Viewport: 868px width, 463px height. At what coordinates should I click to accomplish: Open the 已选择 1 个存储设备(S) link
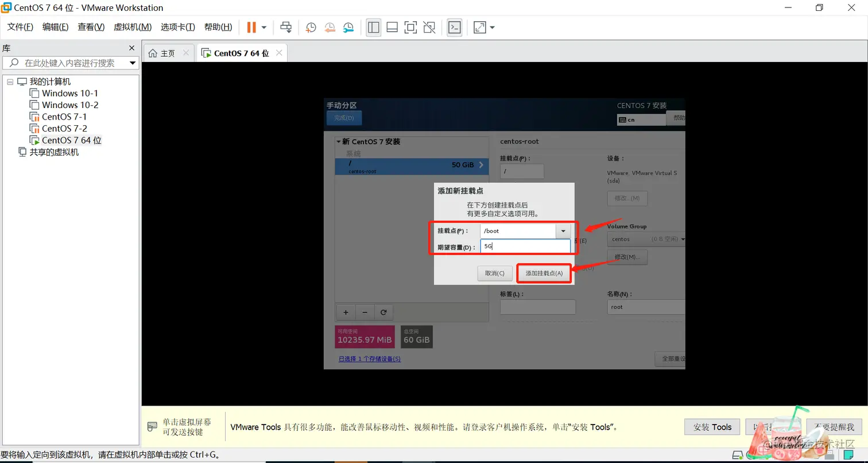coord(370,359)
